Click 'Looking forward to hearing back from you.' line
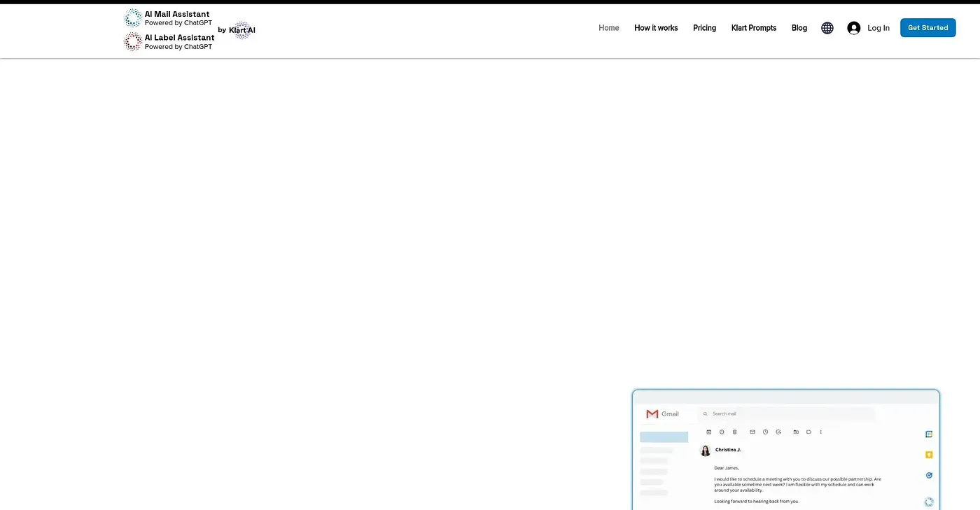Screen dimensions: 980x510 (757, 501)
